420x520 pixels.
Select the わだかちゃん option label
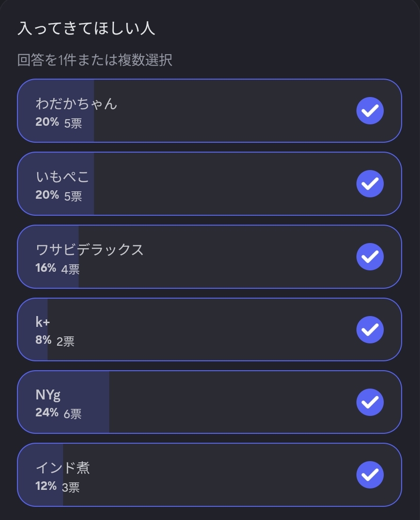[76, 104]
